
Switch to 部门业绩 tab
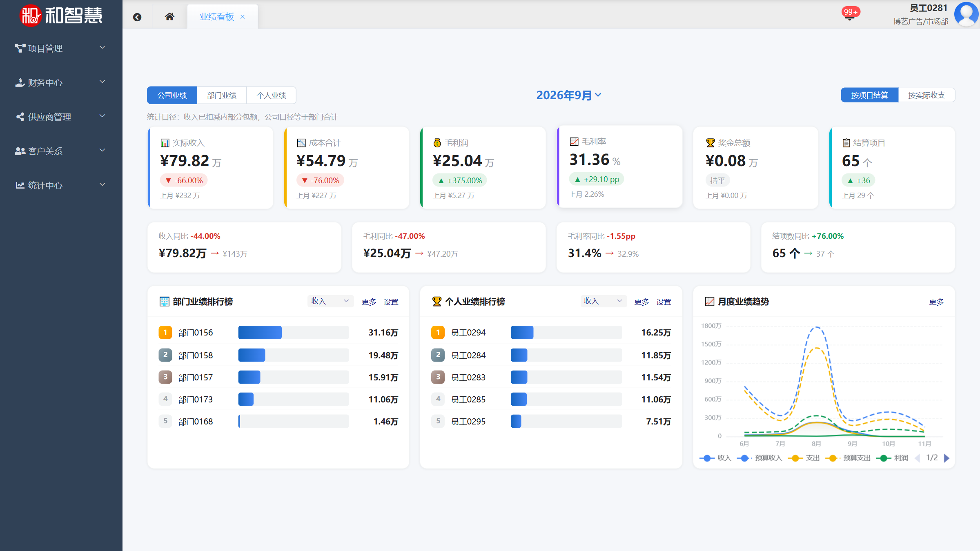[x=222, y=95]
